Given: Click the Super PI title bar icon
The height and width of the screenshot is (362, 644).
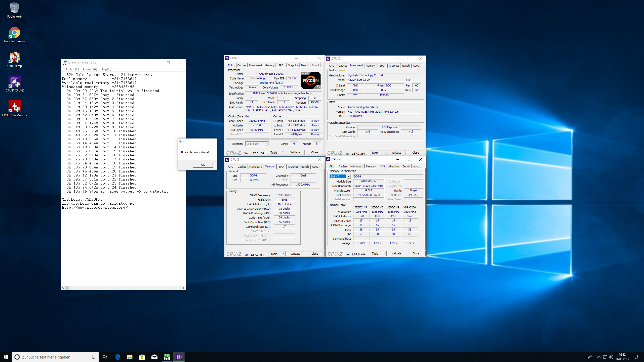Looking at the screenshot, I should point(65,63).
